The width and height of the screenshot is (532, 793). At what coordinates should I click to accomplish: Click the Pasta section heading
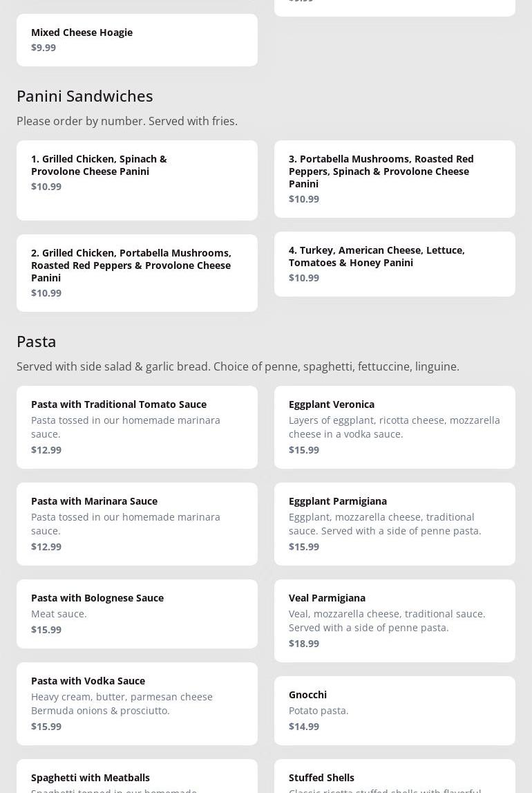pos(37,341)
